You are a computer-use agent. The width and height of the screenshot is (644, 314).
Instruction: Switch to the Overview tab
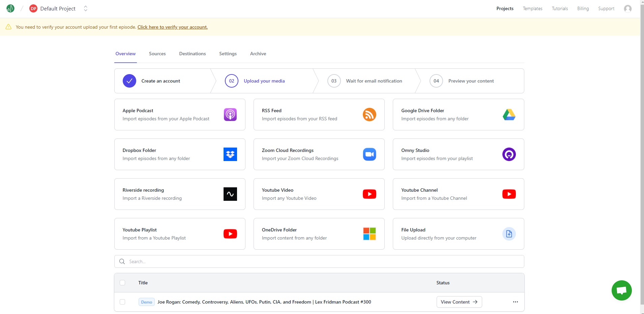(x=125, y=54)
